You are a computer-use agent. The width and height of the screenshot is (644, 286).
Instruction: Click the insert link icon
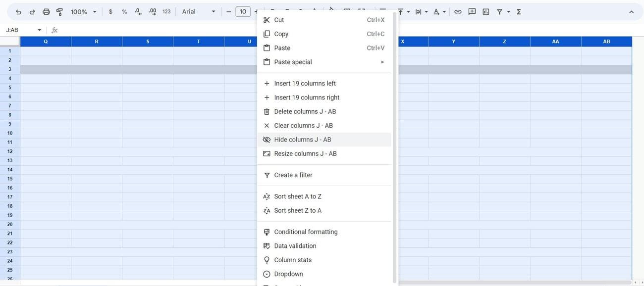(x=458, y=11)
